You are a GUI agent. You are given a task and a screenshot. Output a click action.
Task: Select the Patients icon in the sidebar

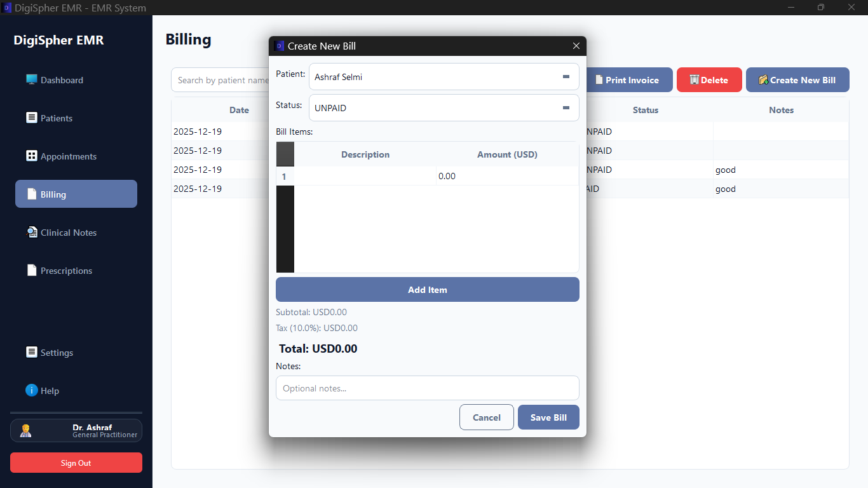click(x=31, y=118)
